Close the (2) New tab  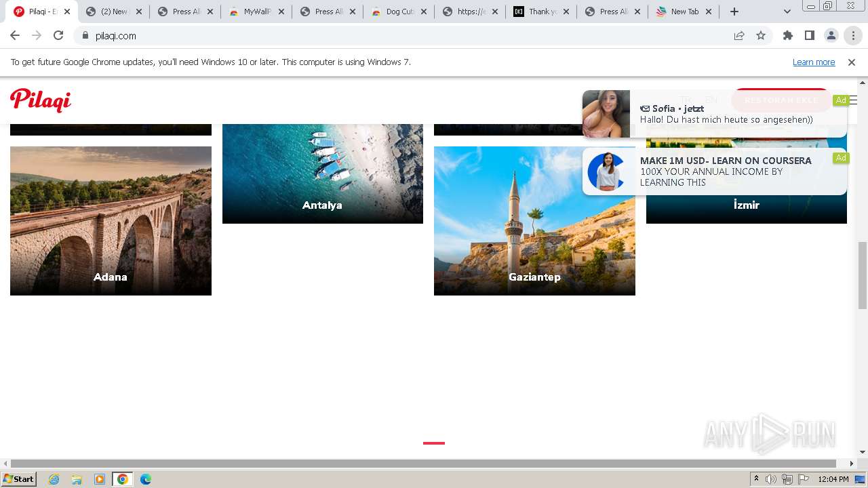[x=138, y=12]
